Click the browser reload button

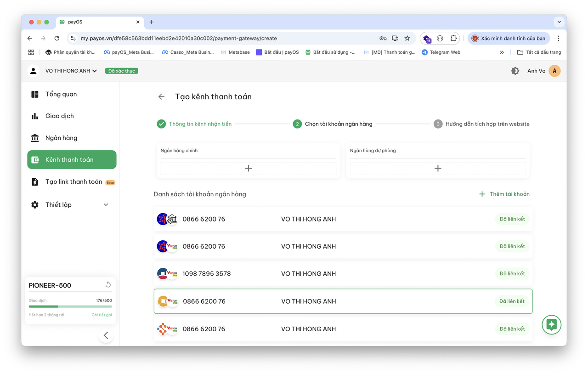[57, 39]
